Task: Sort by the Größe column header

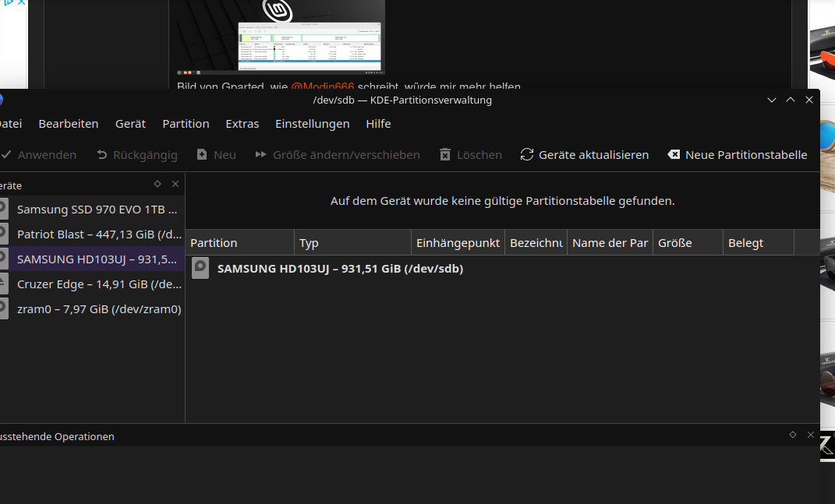Action: point(688,243)
